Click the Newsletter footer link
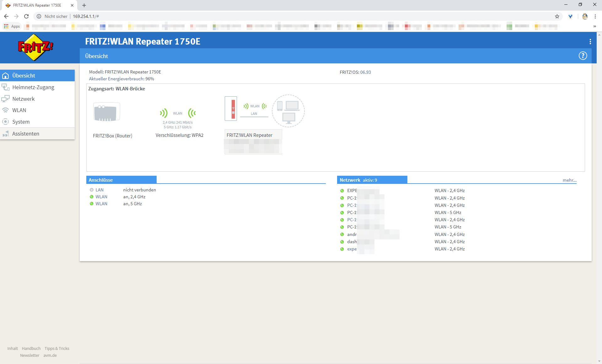 [30, 355]
